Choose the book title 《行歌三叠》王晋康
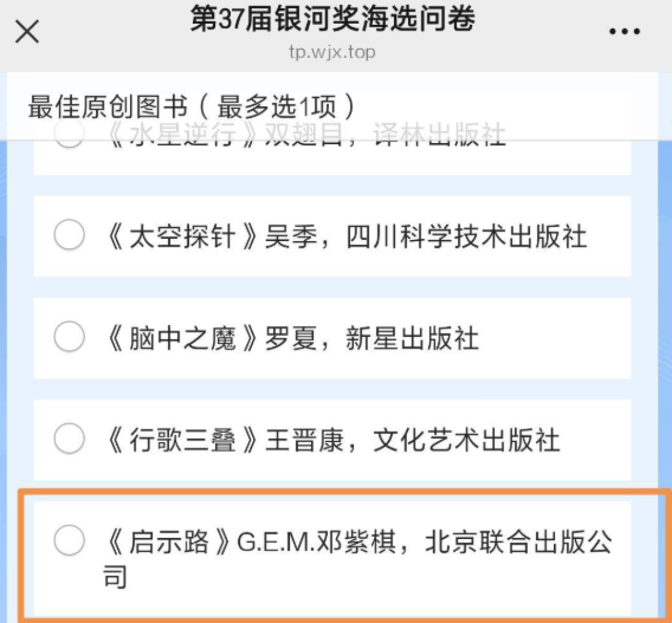Image resolution: width=672 pixels, height=623 pixels. (225, 440)
